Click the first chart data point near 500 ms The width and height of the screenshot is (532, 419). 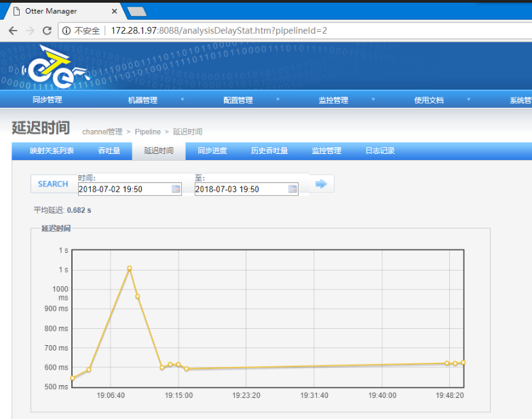coord(72,378)
